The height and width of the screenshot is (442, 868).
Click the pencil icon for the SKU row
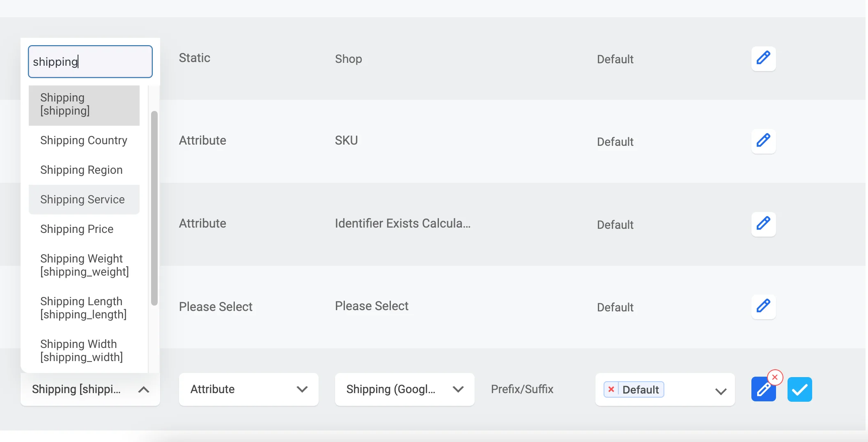[763, 141]
